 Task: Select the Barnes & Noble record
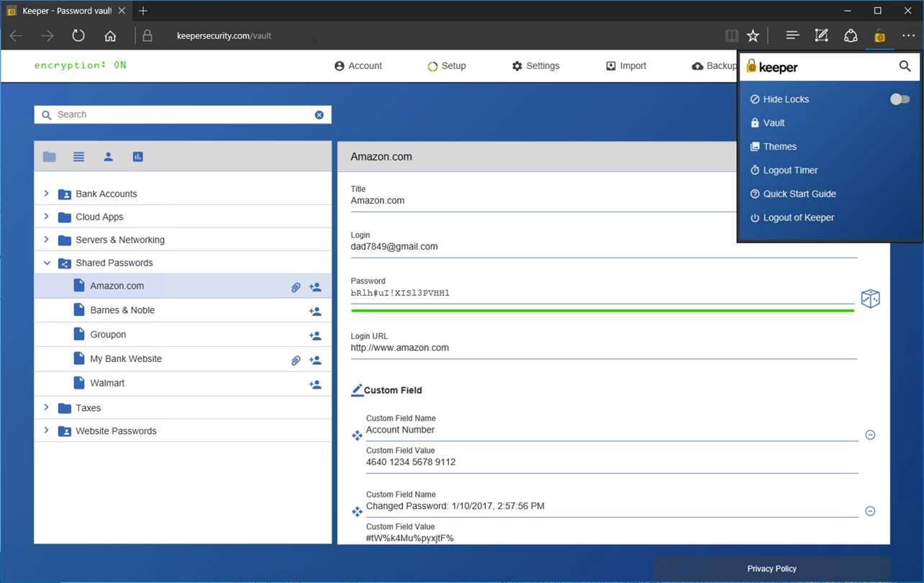pyautogui.click(x=183, y=310)
